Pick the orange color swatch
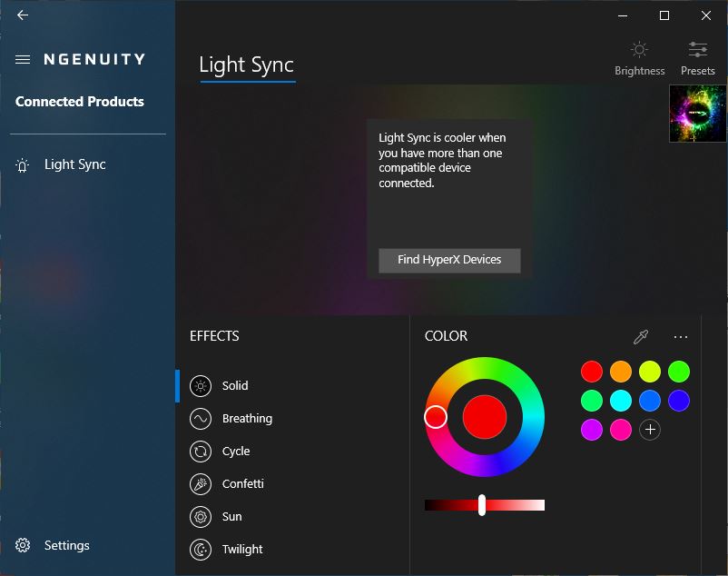728x576 pixels. [x=621, y=372]
